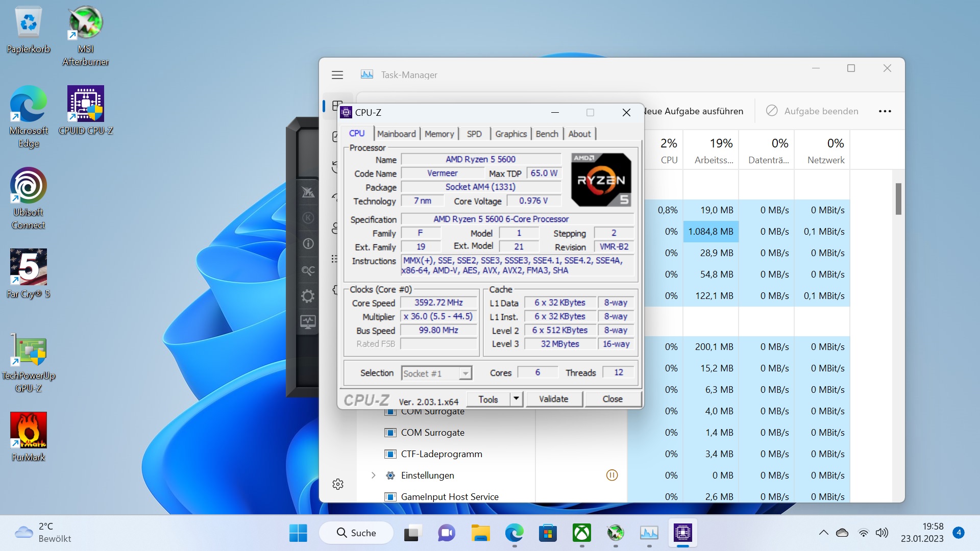Click the Wi-Fi icon in system tray
This screenshot has width=980, height=551.
tap(863, 533)
